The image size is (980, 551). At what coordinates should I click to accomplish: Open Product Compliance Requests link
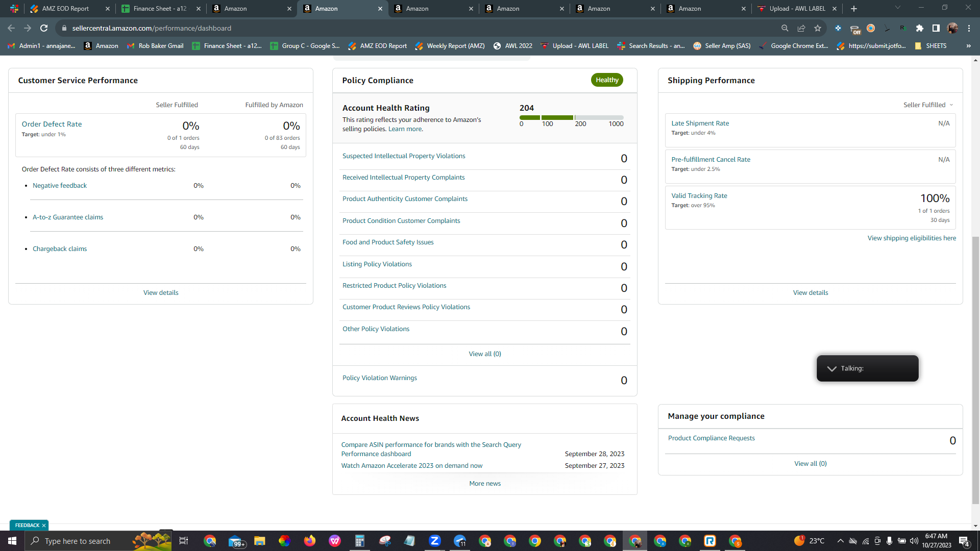(712, 438)
